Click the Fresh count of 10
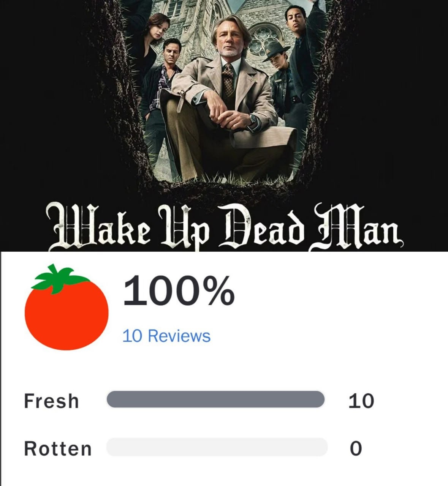This screenshot has width=448, height=486. click(x=361, y=401)
